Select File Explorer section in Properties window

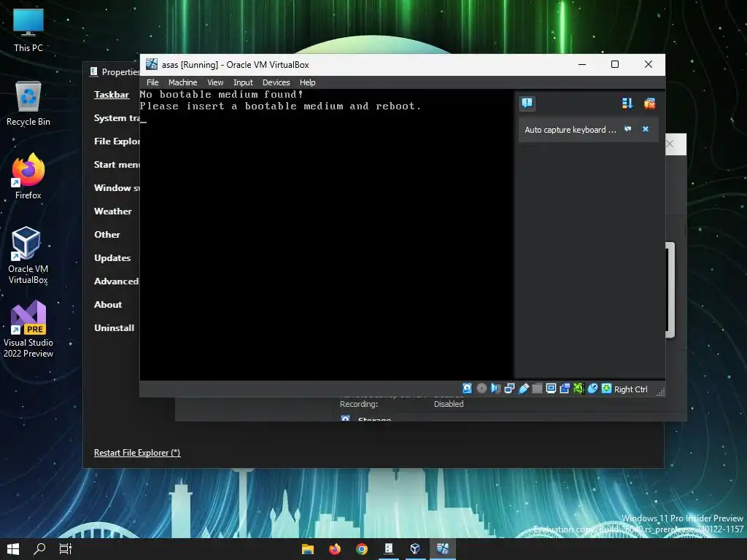click(117, 141)
